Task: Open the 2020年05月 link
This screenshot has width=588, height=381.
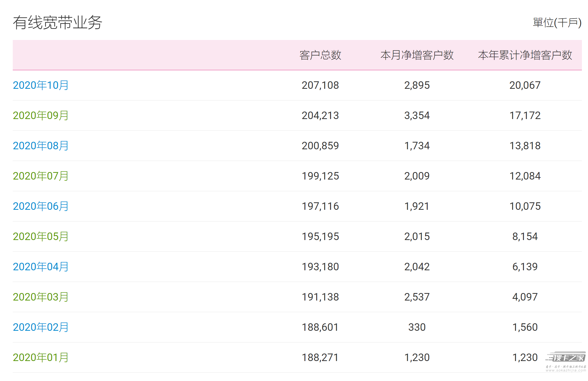Action: coord(40,236)
